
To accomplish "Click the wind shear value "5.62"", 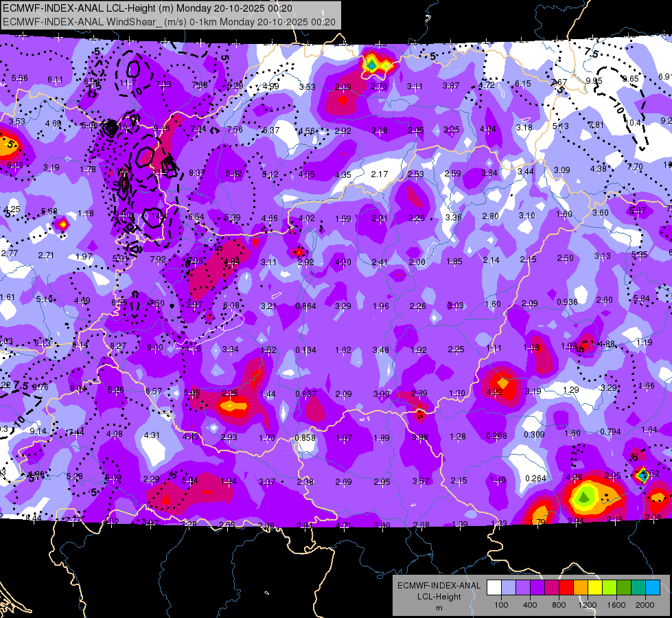I will (x=234, y=174).
